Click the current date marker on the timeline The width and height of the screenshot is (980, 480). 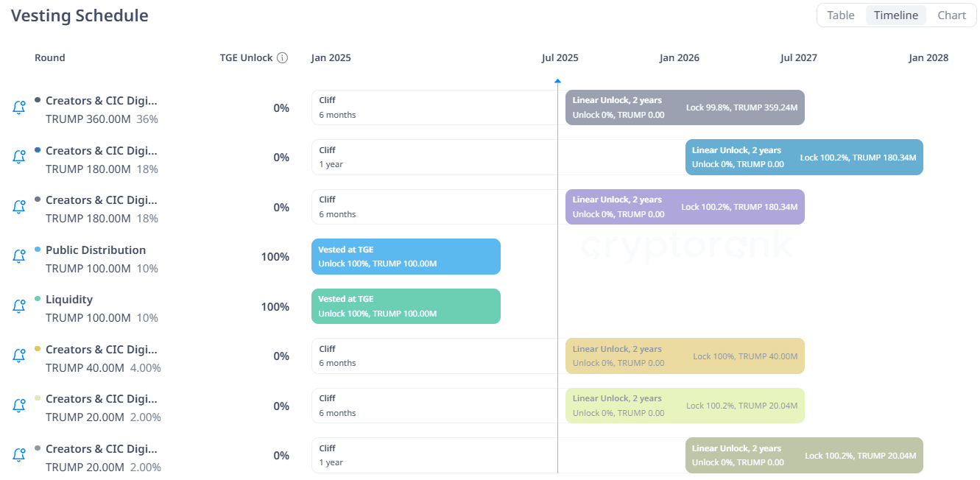coord(557,80)
